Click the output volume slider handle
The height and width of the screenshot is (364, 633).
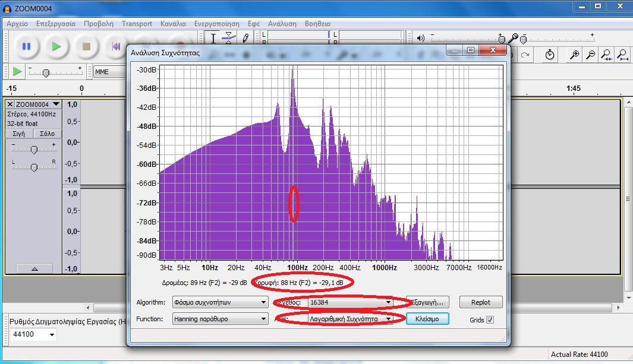[502, 39]
